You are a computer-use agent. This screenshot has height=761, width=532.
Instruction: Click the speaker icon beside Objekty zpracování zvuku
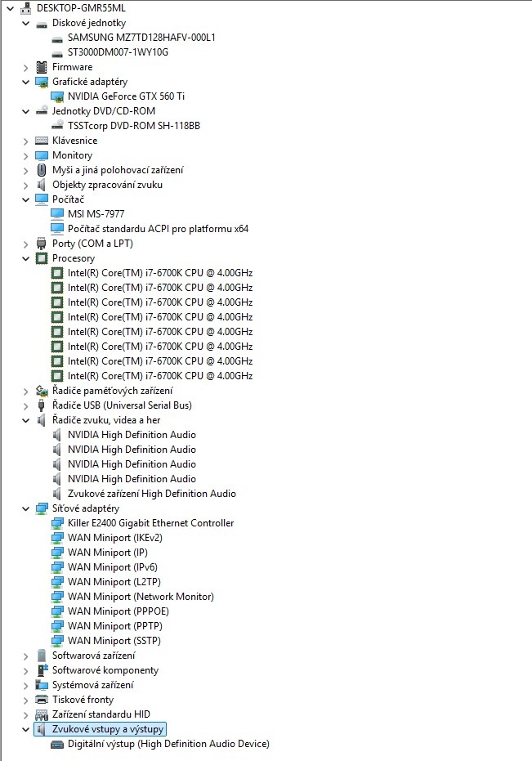click(42, 185)
